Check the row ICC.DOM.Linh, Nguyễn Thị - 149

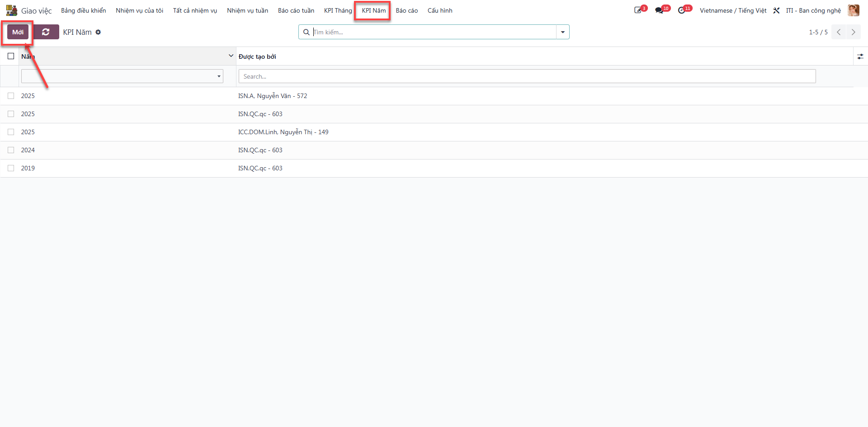11,132
